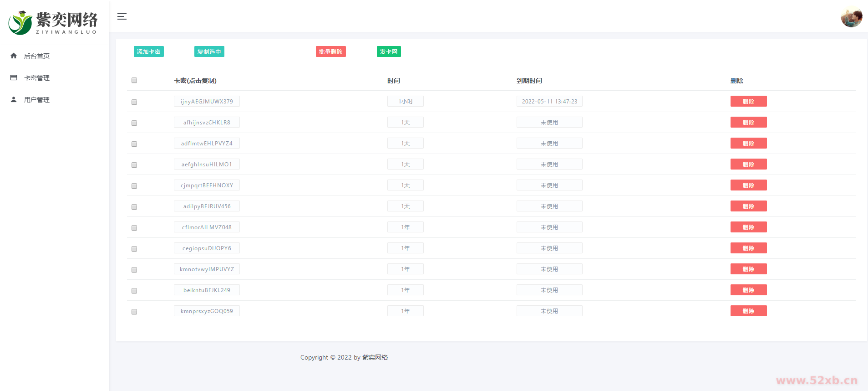Delete the kmnotvwyIMPUVYZ row
The height and width of the screenshot is (391, 868).
(x=748, y=269)
